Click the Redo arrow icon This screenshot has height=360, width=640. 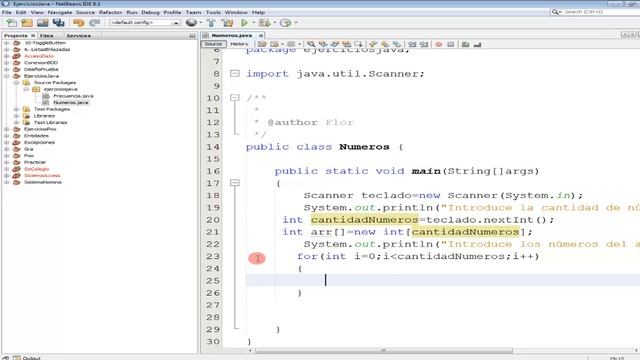94,23
